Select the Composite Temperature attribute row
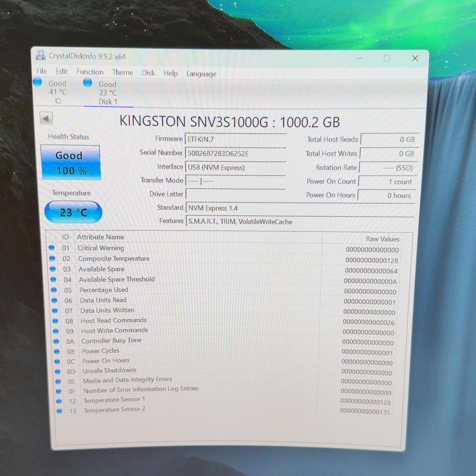This screenshot has height=476, width=476. point(225,259)
